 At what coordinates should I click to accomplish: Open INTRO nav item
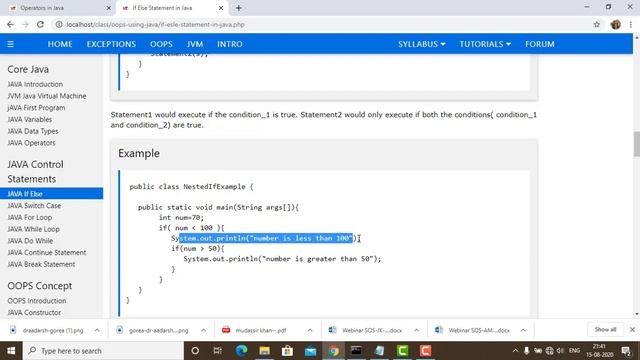pos(230,44)
